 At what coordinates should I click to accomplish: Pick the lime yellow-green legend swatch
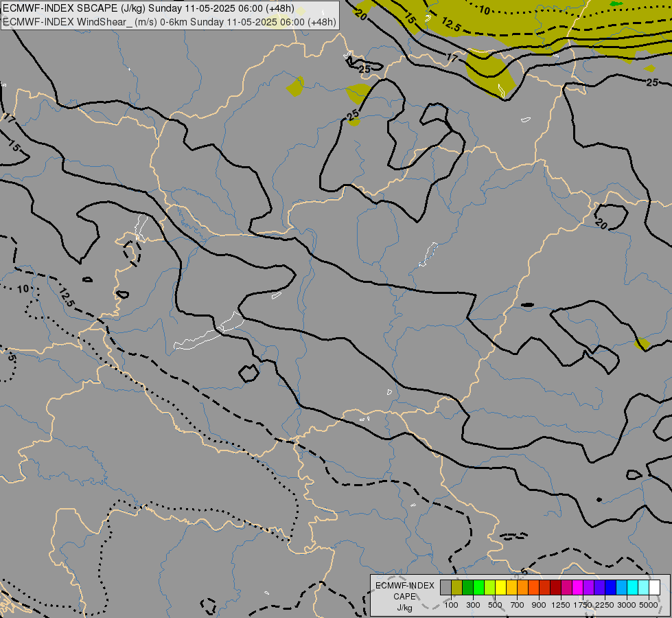click(x=490, y=588)
